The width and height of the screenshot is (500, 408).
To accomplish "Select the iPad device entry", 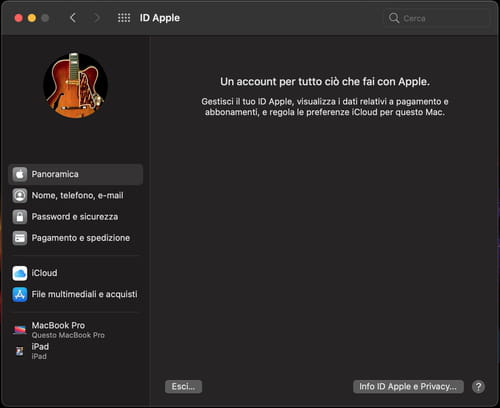I will coord(76,351).
